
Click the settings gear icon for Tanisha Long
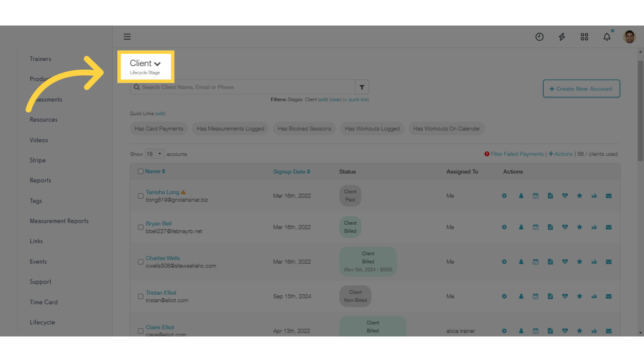pos(504,196)
